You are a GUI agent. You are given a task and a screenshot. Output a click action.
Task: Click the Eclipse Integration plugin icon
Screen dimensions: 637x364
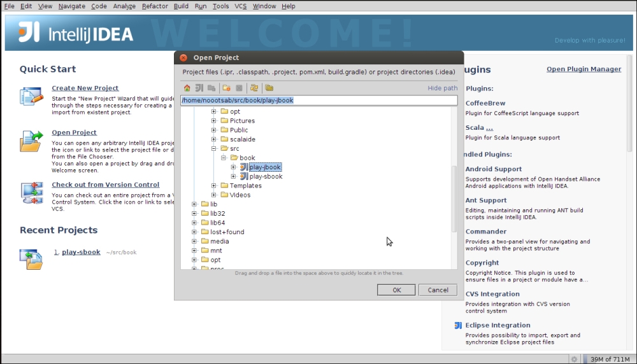coord(458,325)
